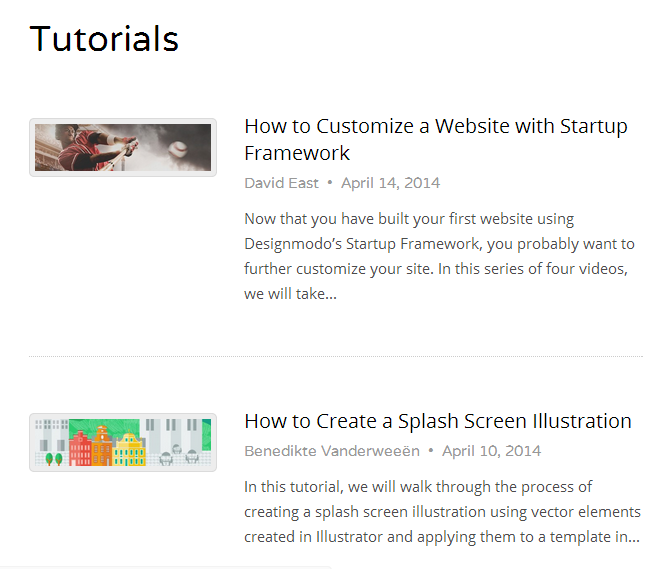Screen dimensions: 661x569
Task: Select the April 10, 2014 date
Action: tap(492, 451)
